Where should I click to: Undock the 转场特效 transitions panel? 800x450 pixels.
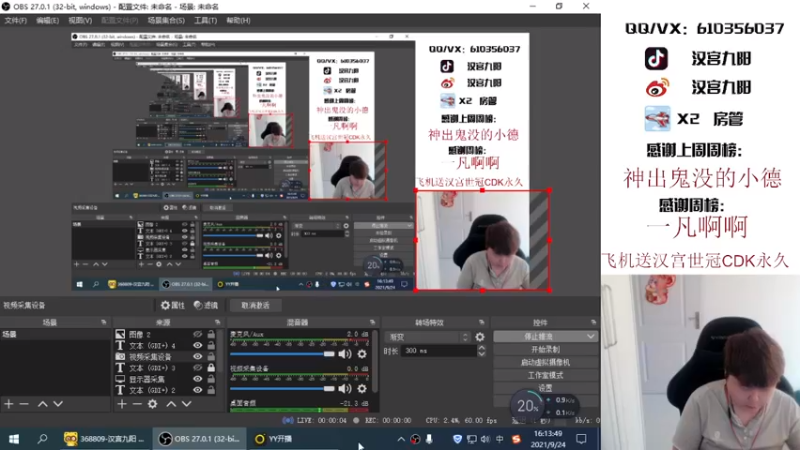point(481,322)
